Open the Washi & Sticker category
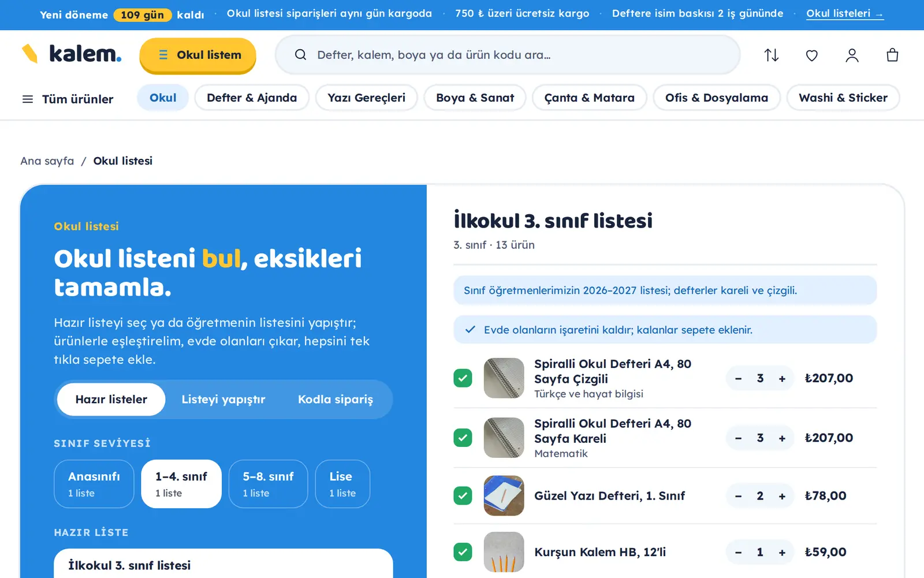 pos(843,98)
